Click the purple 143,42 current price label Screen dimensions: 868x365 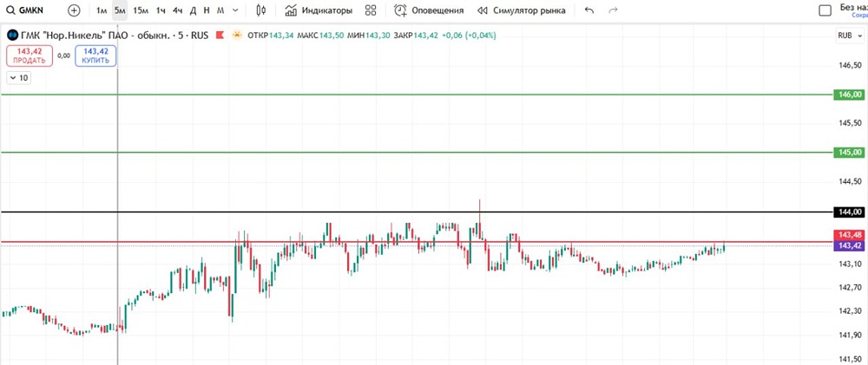(x=848, y=246)
